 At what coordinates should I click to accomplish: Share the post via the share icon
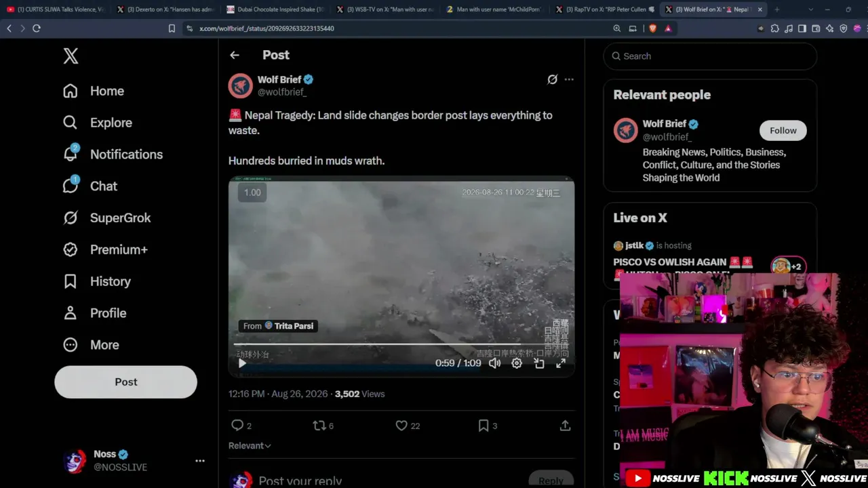[565, 426]
